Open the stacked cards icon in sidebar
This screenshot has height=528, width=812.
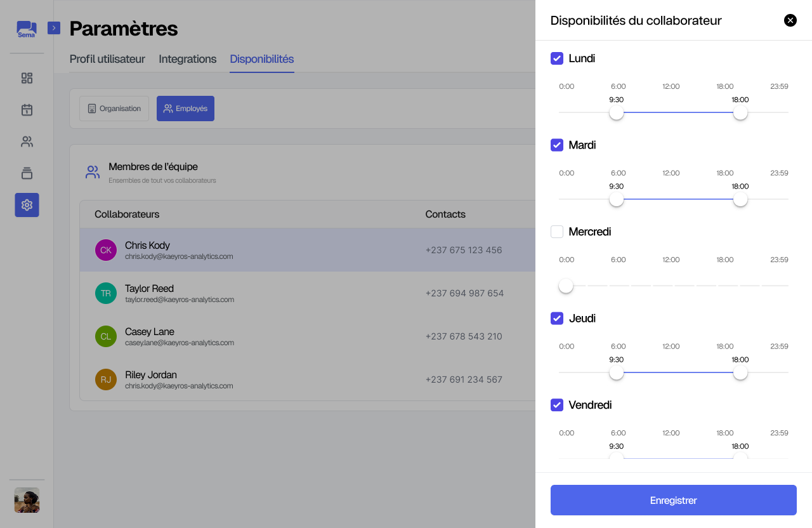[x=27, y=173]
